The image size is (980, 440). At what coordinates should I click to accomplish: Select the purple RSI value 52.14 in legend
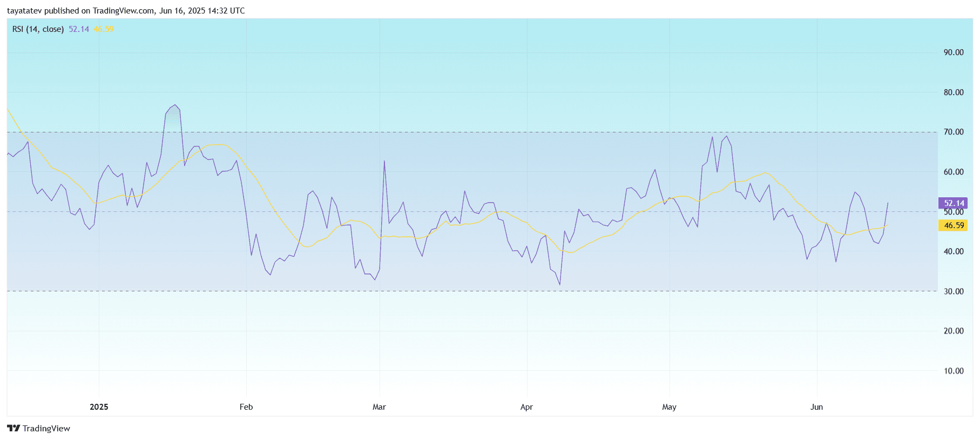79,29
